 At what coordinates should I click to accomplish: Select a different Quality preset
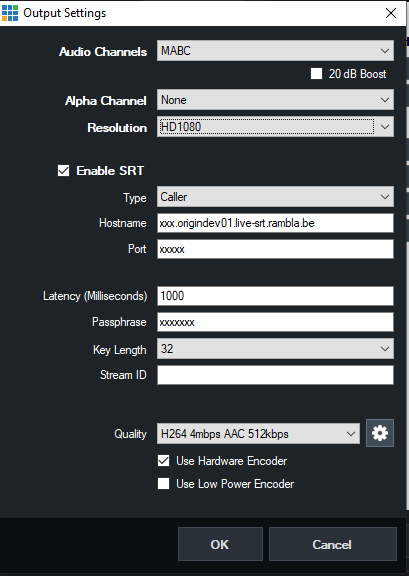tap(258, 433)
